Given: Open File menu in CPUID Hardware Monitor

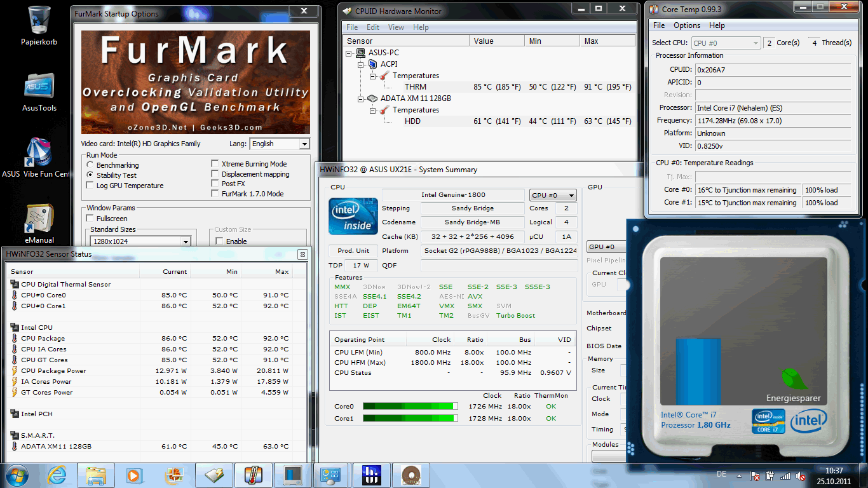Looking at the screenshot, I should (x=352, y=27).
